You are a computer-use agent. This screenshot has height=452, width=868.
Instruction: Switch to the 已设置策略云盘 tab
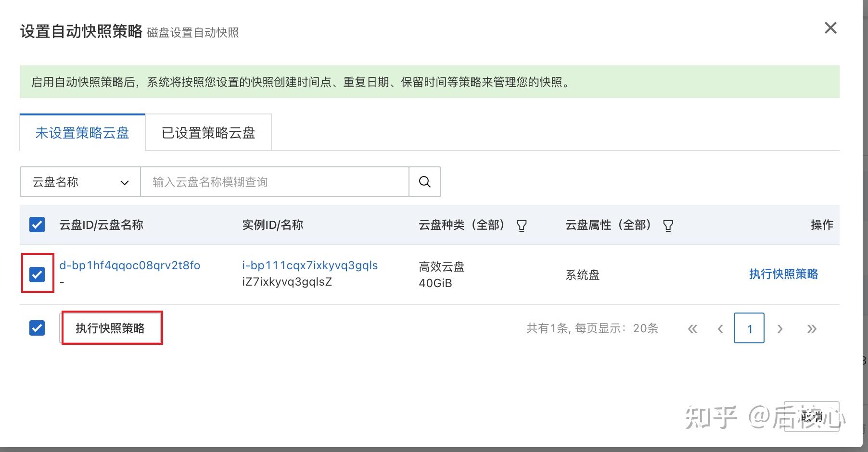click(208, 133)
